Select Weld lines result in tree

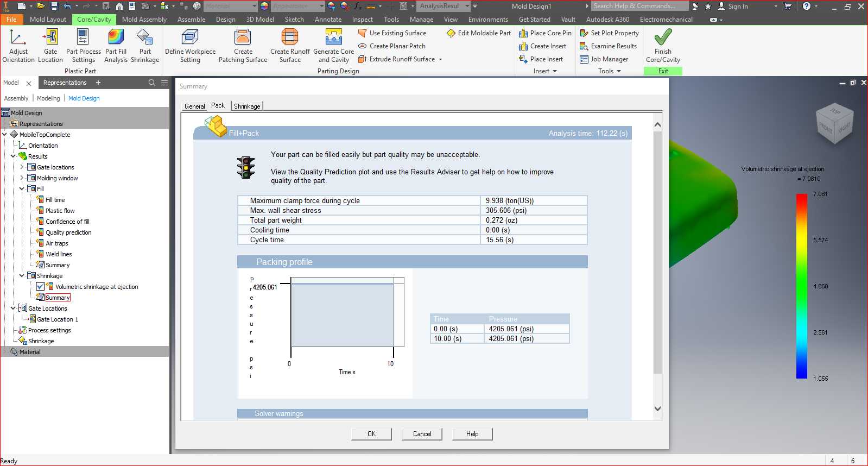coord(59,254)
